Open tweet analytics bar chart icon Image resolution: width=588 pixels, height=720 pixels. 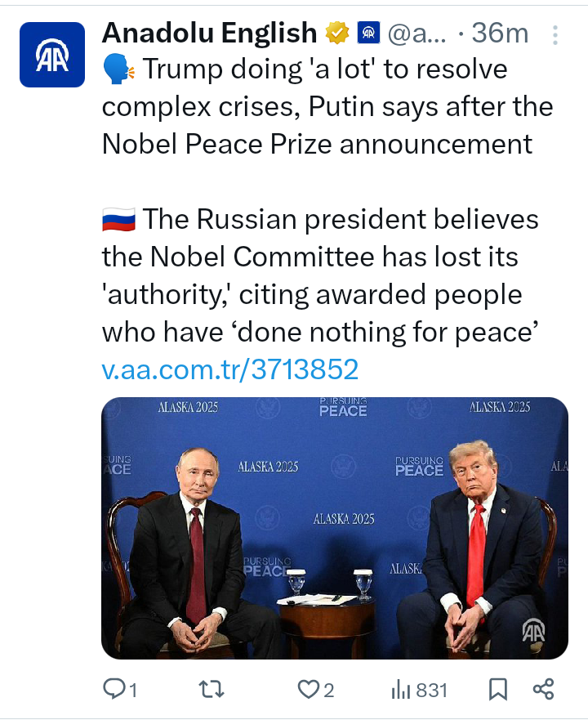pos(400,690)
